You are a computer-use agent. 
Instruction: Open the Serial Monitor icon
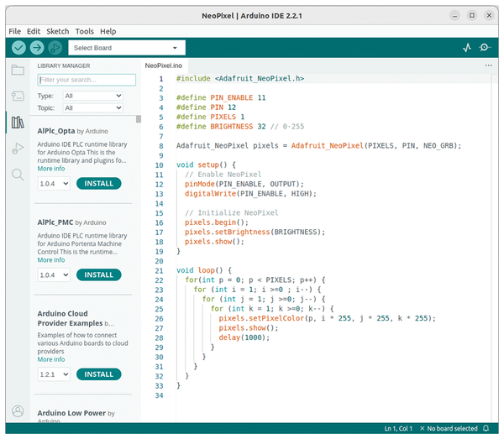click(x=486, y=48)
